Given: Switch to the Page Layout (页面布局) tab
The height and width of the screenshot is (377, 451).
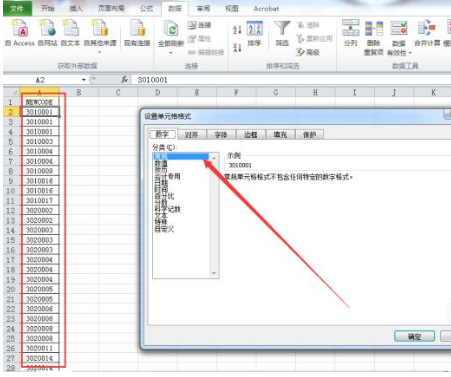Looking at the screenshot, I should pos(111,8).
